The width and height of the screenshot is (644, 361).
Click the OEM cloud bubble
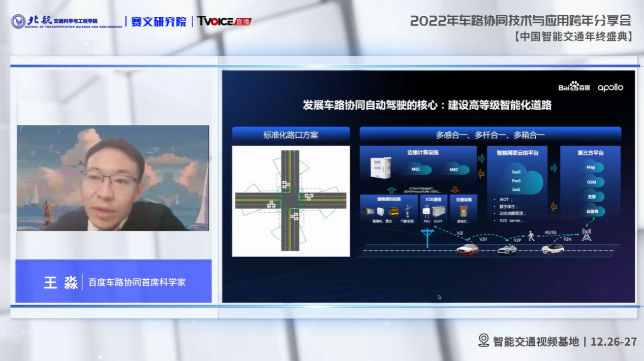tap(592, 181)
